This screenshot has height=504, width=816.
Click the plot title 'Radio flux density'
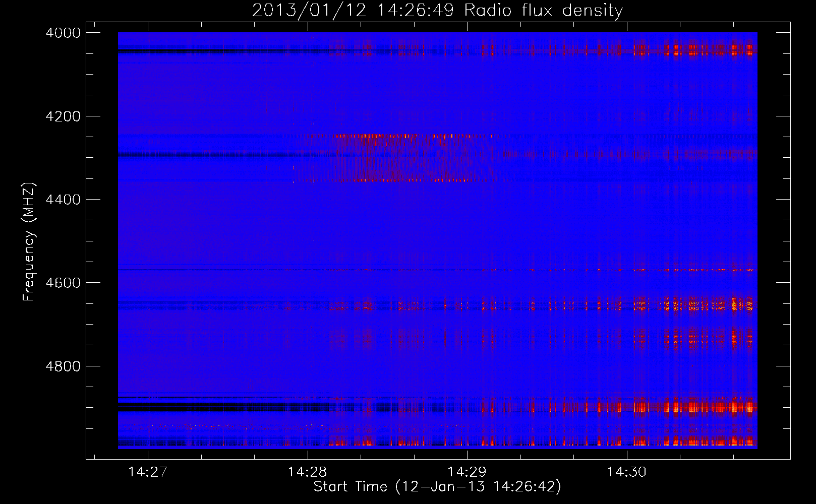coord(544,10)
